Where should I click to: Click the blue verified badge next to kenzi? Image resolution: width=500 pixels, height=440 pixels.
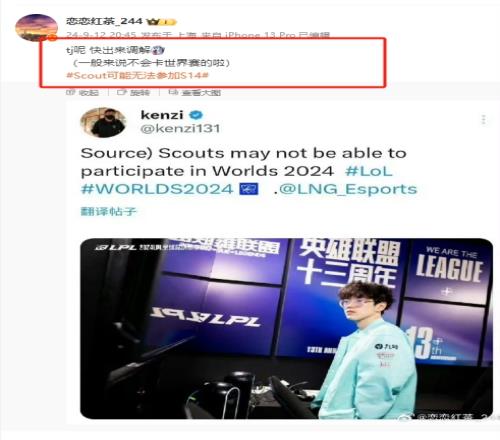pos(196,115)
